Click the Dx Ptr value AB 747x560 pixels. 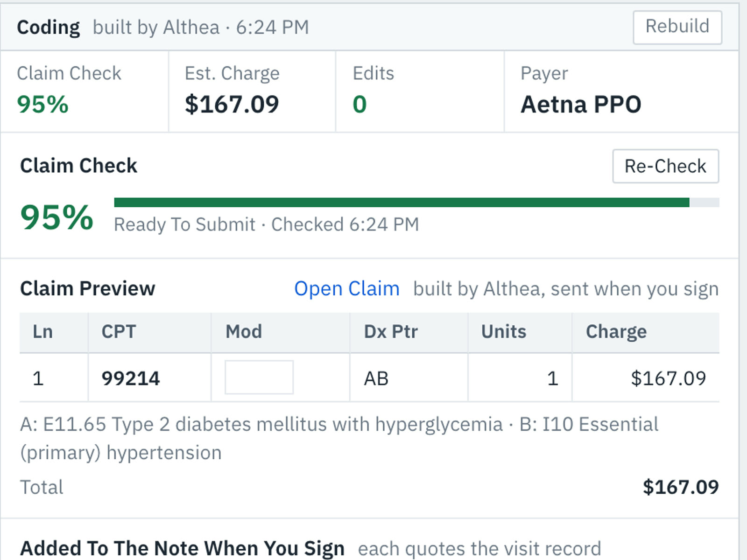click(x=376, y=378)
